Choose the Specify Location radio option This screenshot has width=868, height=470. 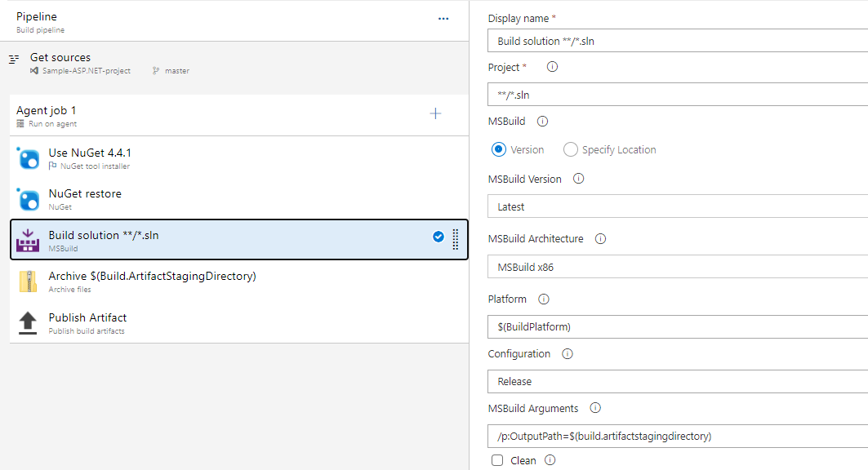coord(571,149)
